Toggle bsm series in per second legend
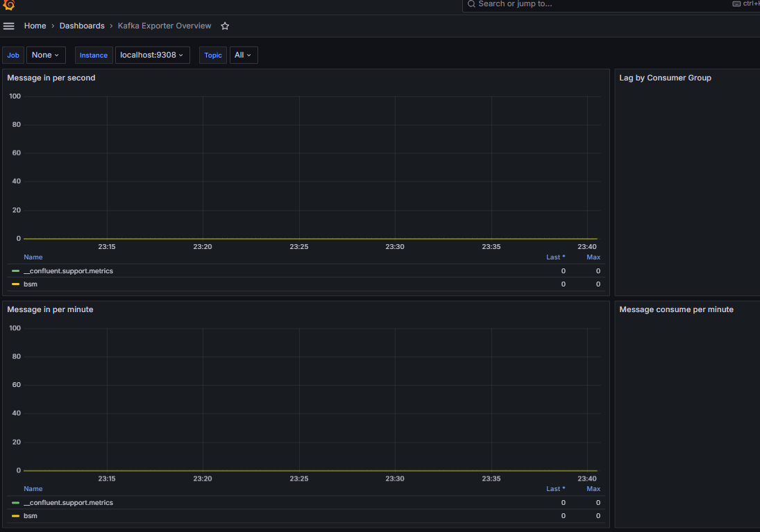 (x=31, y=284)
